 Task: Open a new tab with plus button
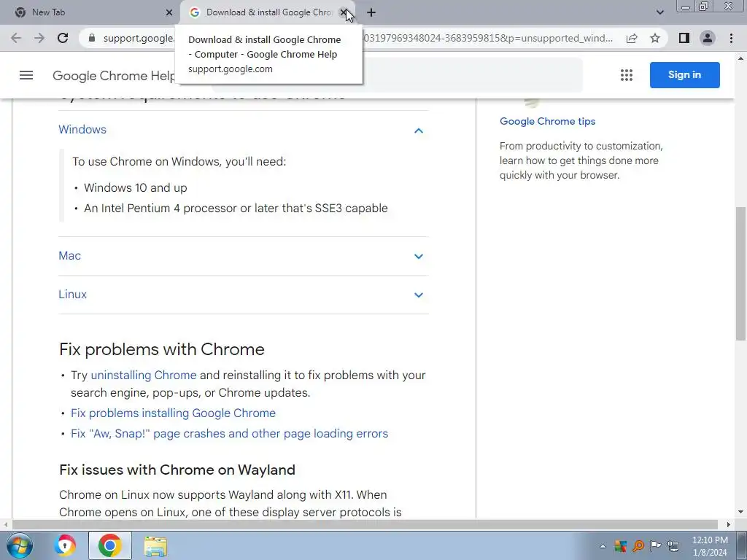coord(371,12)
